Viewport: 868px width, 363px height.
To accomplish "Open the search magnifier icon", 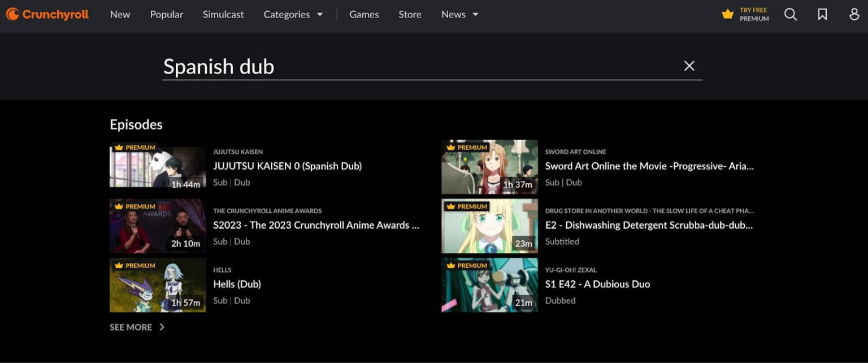I will pyautogui.click(x=791, y=15).
